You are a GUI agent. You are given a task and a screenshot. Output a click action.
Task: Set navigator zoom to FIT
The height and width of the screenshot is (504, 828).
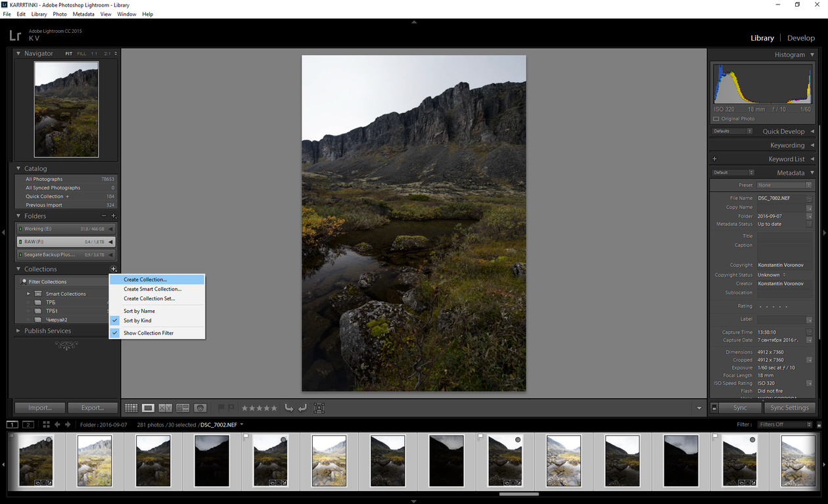click(x=68, y=54)
